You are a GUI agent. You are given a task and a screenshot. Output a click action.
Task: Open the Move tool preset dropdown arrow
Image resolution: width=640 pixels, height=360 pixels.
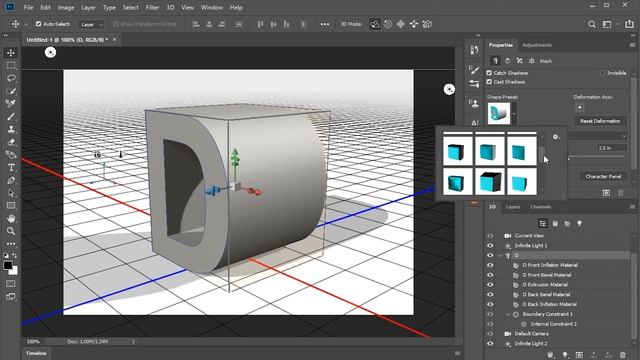click(x=26, y=24)
